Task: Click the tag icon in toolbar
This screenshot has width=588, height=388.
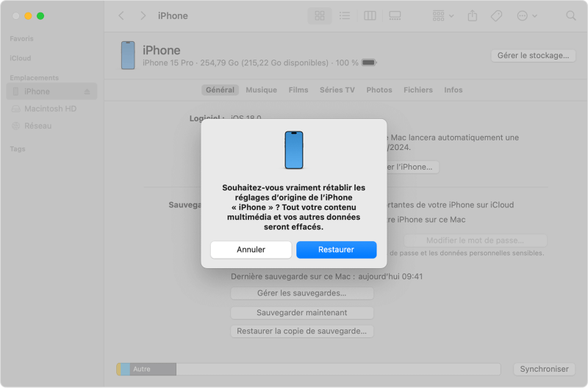Action: (x=497, y=15)
